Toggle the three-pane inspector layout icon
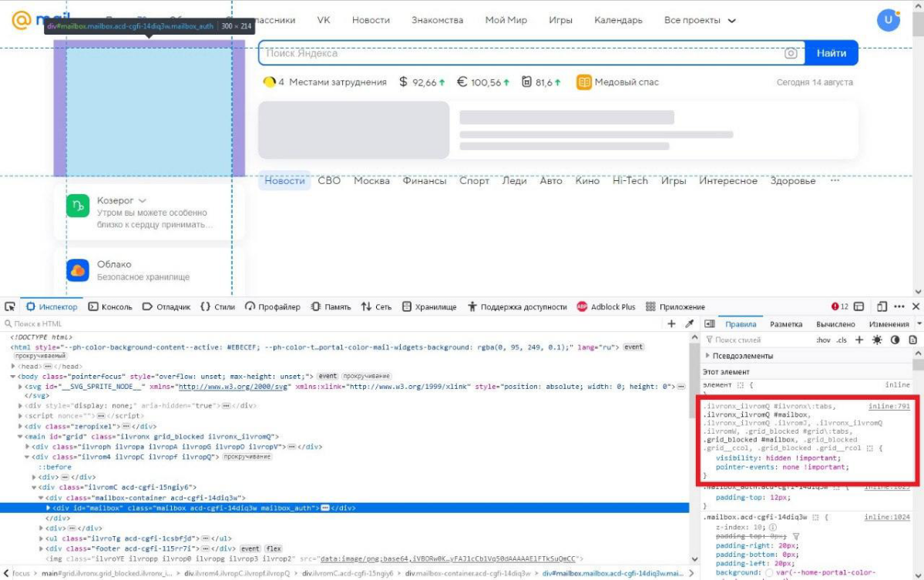Image resolution: width=924 pixels, height=580 pixels. [x=710, y=324]
